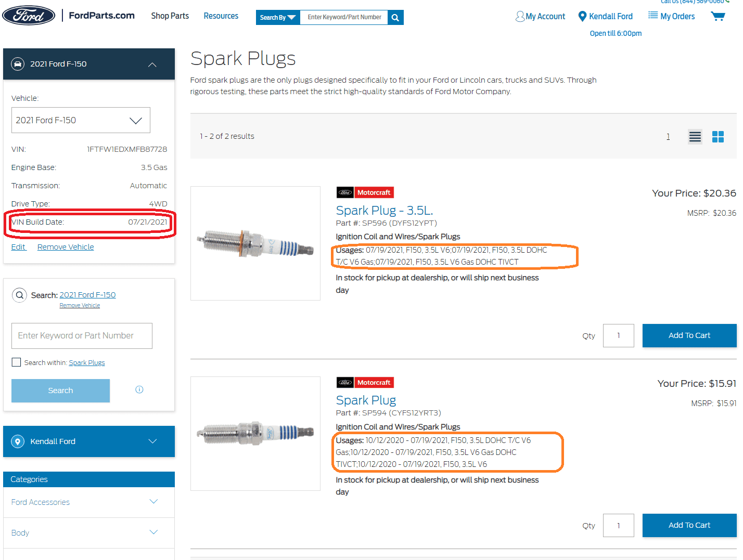
Task: Click the magnifier search icon in header
Action: (395, 18)
